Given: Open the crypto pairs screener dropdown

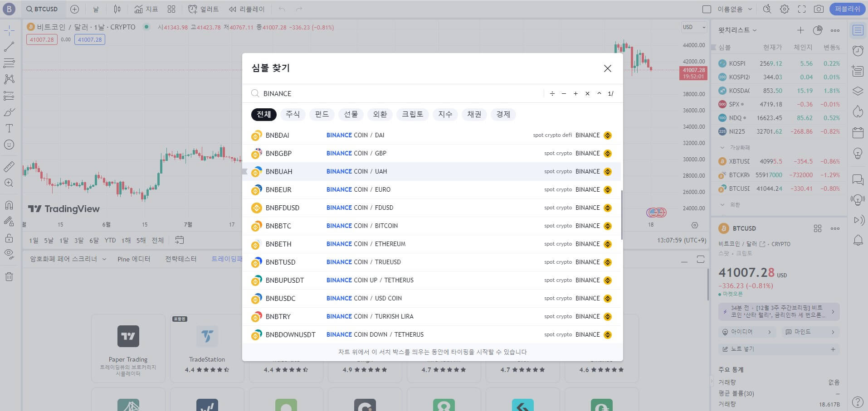Looking at the screenshot, I should tap(68, 259).
